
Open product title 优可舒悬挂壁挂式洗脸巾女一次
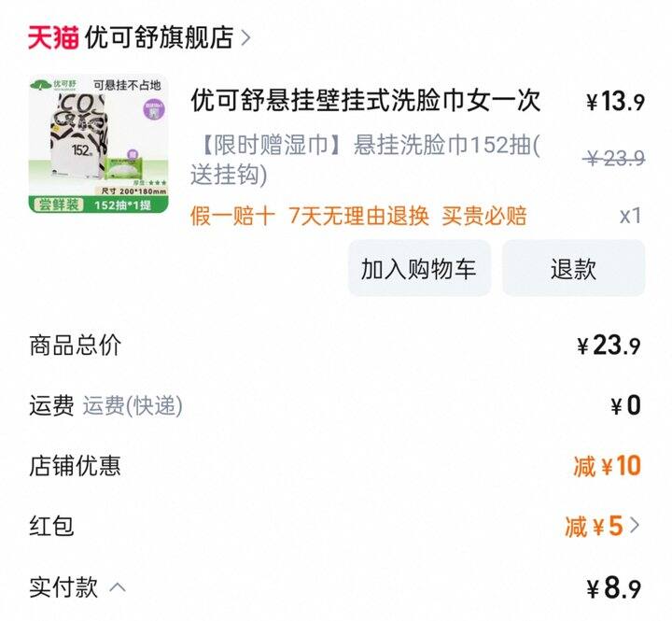tap(365, 100)
